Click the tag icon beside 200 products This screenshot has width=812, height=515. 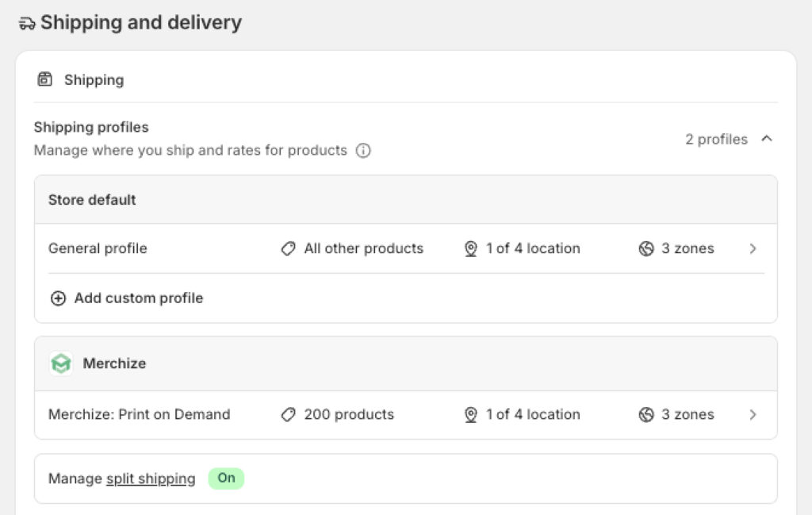click(x=289, y=414)
